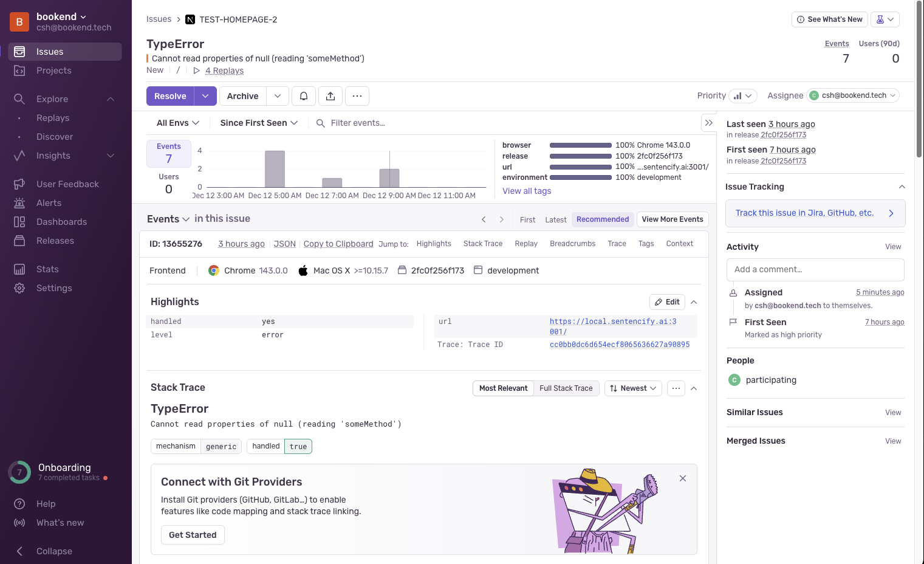Expand the Since First Seen time filter
Screen dimensions: 924x564
tap(259, 123)
